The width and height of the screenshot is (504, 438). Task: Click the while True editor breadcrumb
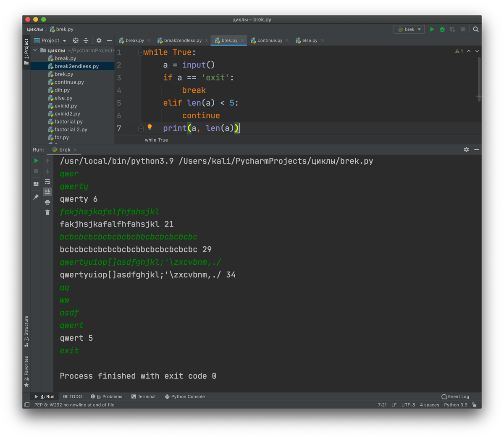156,140
